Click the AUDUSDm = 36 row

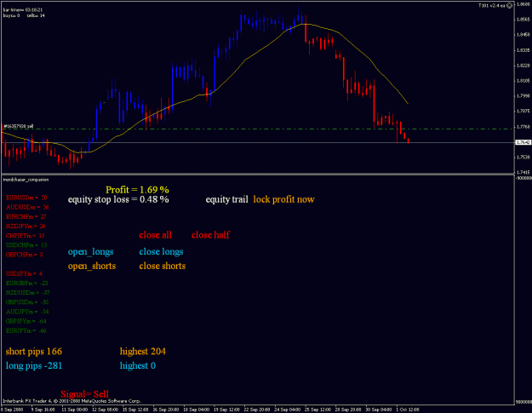[x=27, y=207]
